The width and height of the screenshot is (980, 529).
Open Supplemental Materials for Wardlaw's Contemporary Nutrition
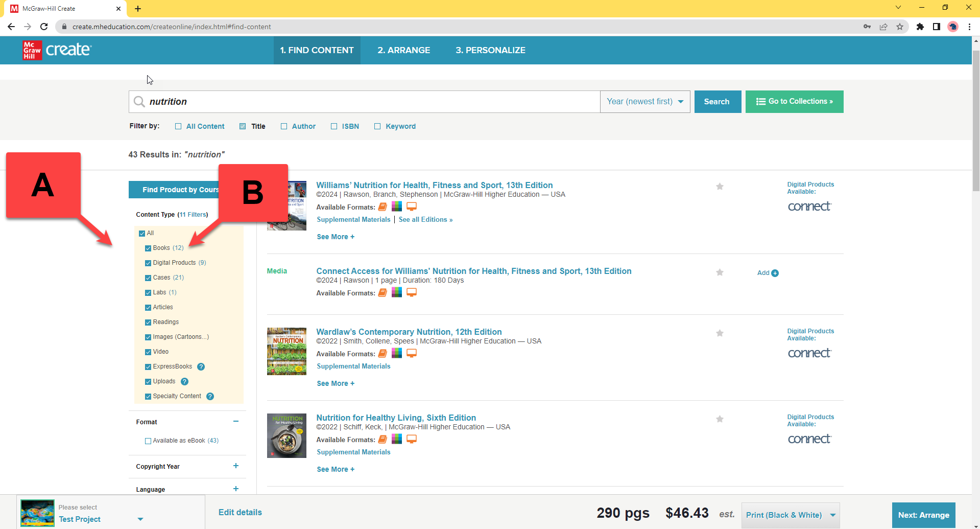coord(353,366)
